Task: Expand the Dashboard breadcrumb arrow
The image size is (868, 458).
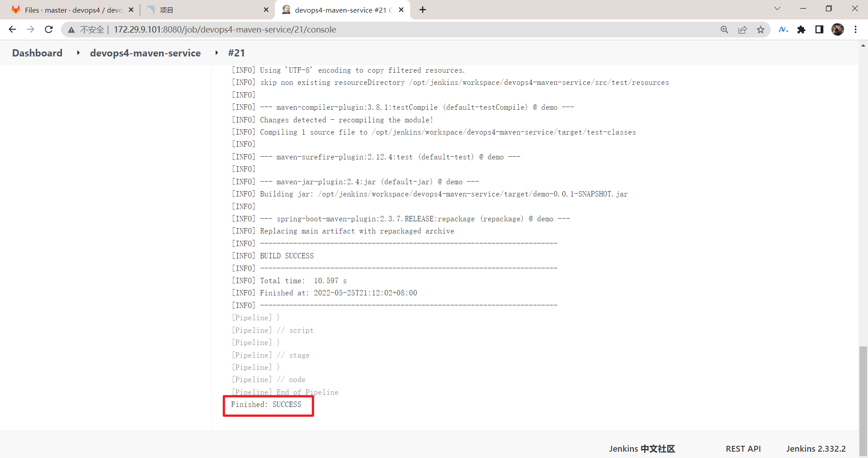Action: (78, 53)
